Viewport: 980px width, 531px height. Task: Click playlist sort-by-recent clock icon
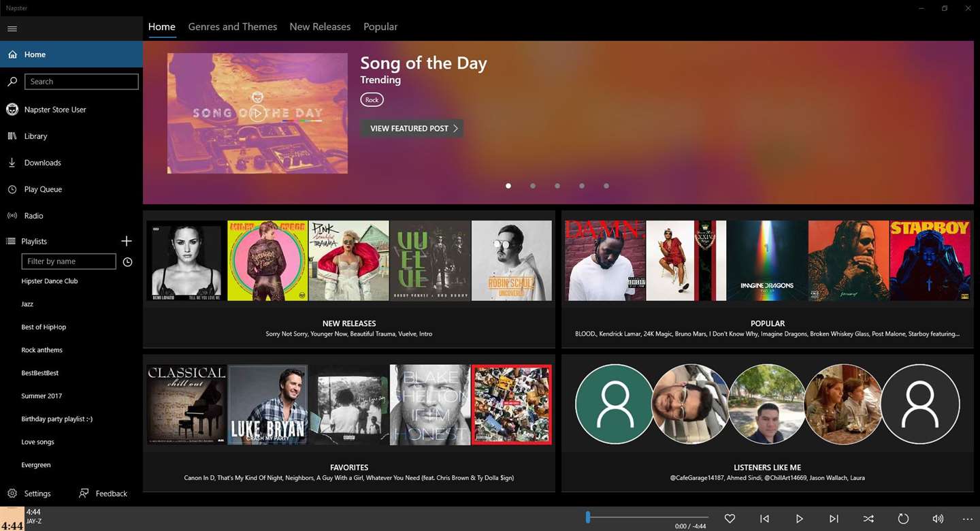click(x=127, y=262)
